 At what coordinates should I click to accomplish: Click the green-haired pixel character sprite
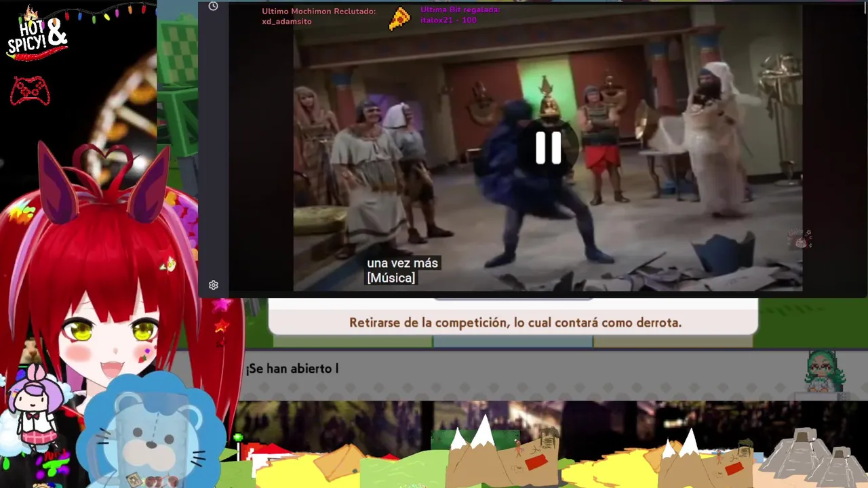coord(824,371)
